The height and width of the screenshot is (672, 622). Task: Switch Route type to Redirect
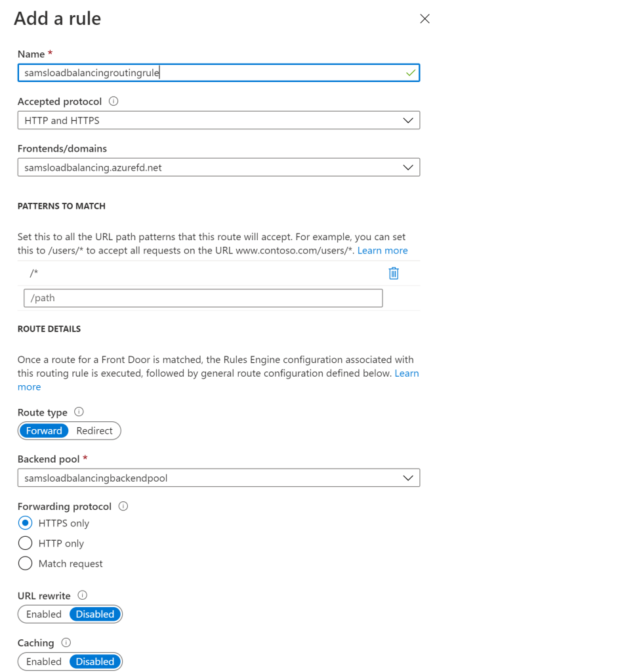(x=94, y=431)
